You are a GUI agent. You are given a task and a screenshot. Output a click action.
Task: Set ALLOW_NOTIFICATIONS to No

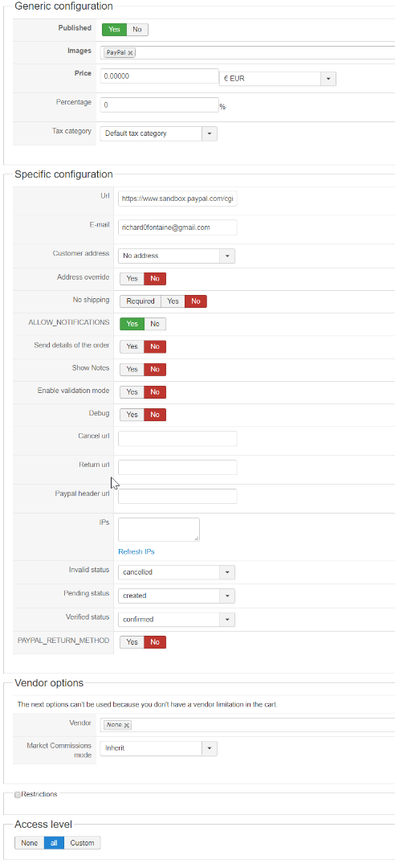(155, 324)
